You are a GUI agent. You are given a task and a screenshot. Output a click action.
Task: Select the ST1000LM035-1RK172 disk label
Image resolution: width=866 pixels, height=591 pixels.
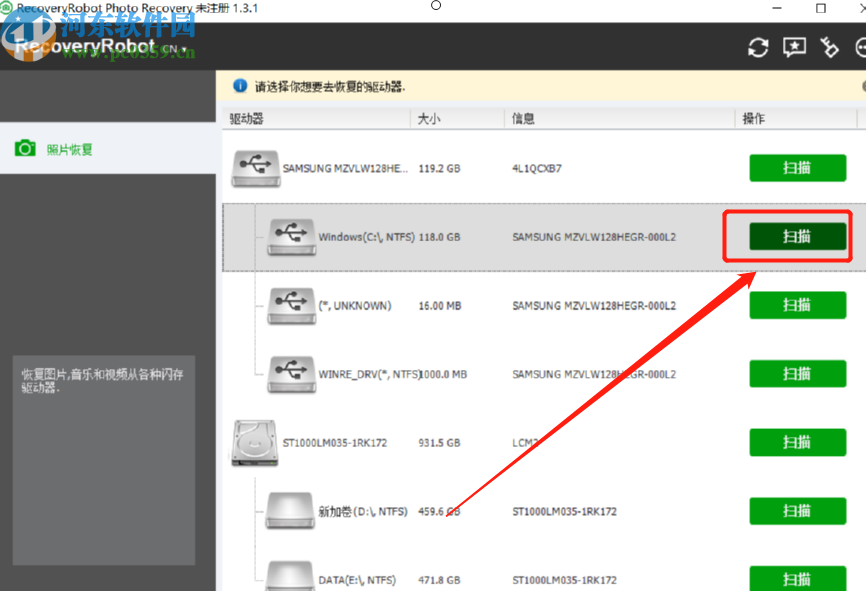pos(335,443)
